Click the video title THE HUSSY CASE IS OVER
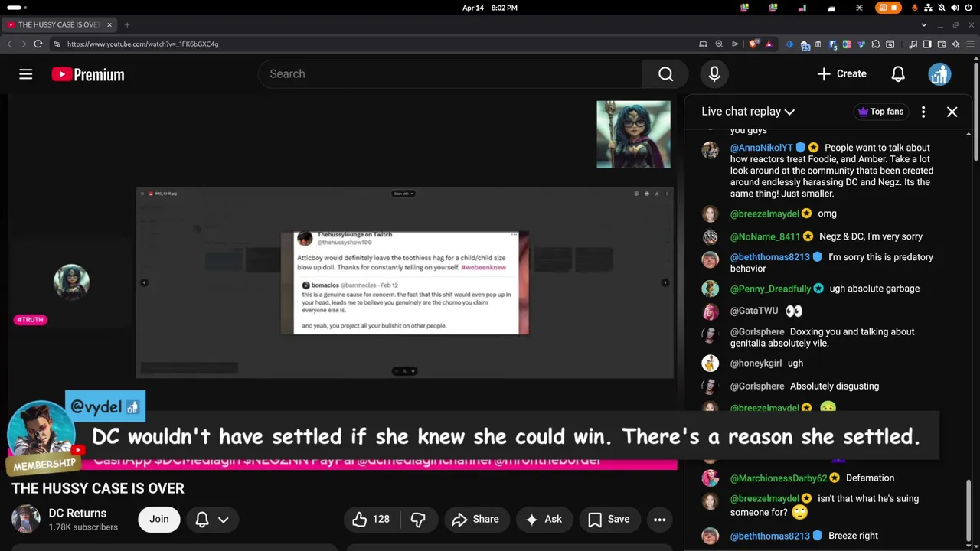 tap(98, 488)
